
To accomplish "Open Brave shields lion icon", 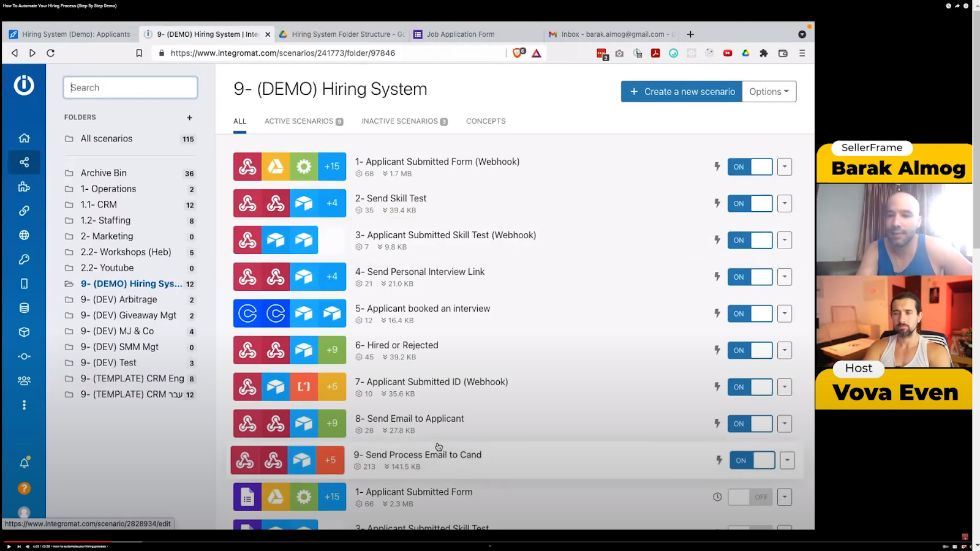I will (518, 53).
